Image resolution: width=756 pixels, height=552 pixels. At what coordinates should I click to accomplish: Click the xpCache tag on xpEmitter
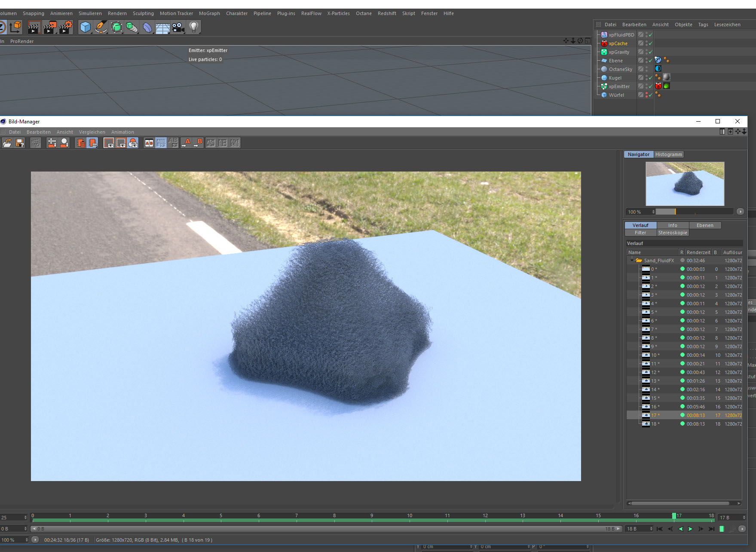[658, 86]
